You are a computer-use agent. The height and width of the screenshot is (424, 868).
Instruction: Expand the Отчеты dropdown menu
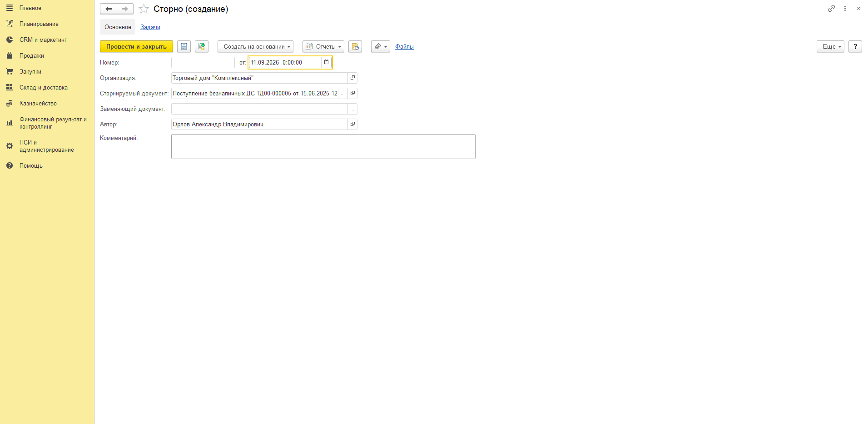tap(323, 47)
